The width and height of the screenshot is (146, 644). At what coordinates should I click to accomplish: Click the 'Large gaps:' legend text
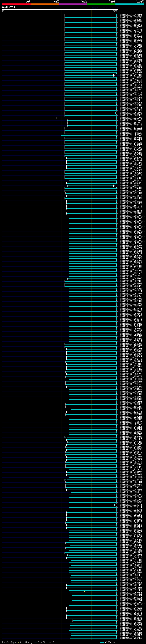pos(10,642)
